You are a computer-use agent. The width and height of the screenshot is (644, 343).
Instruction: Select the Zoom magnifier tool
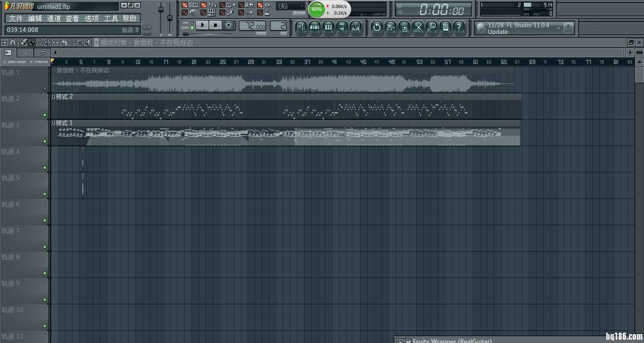click(79, 42)
